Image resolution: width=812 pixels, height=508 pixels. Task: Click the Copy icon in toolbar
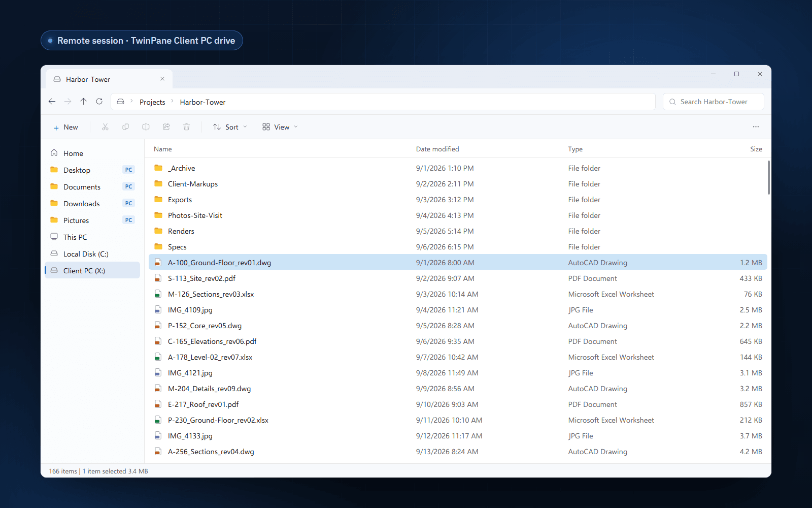pos(125,127)
